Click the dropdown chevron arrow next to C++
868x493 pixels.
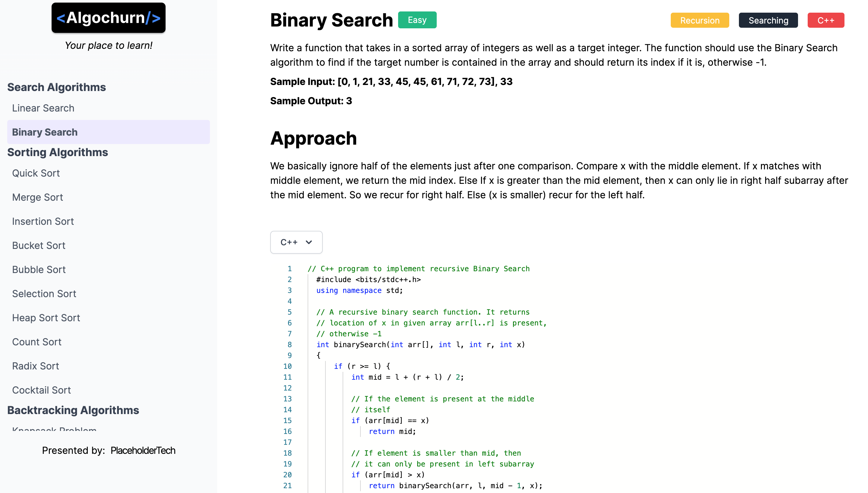pos(309,242)
